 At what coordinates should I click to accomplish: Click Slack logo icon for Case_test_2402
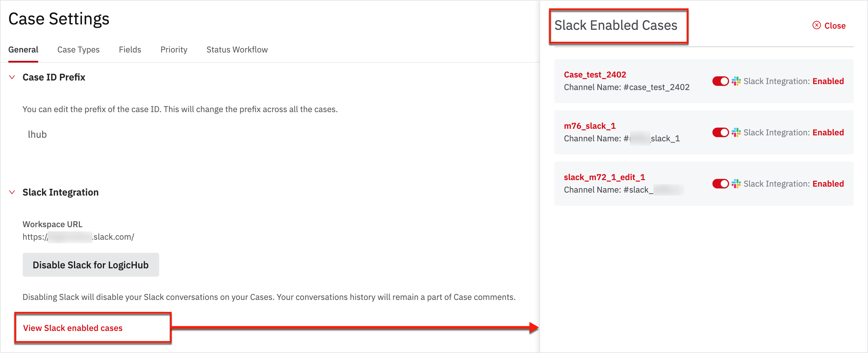pos(736,81)
